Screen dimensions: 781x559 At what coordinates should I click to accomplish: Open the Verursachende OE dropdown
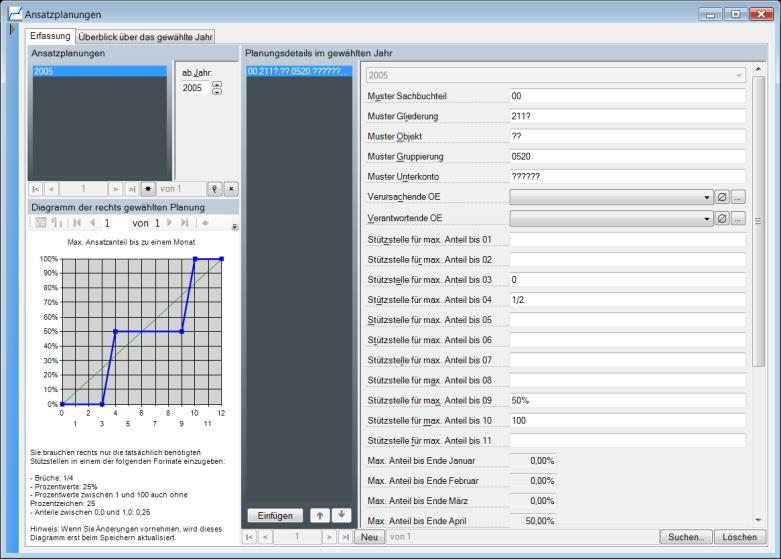pos(706,197)
